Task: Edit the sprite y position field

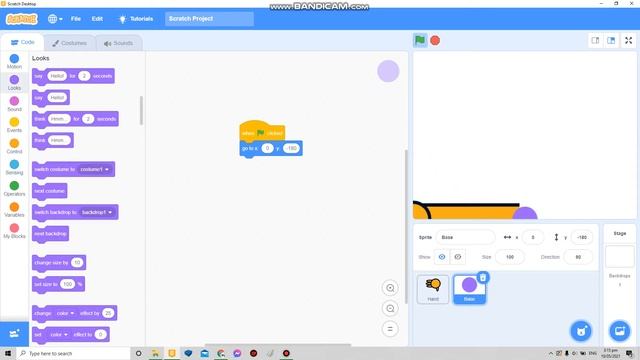Action: [x=582, y=237]
